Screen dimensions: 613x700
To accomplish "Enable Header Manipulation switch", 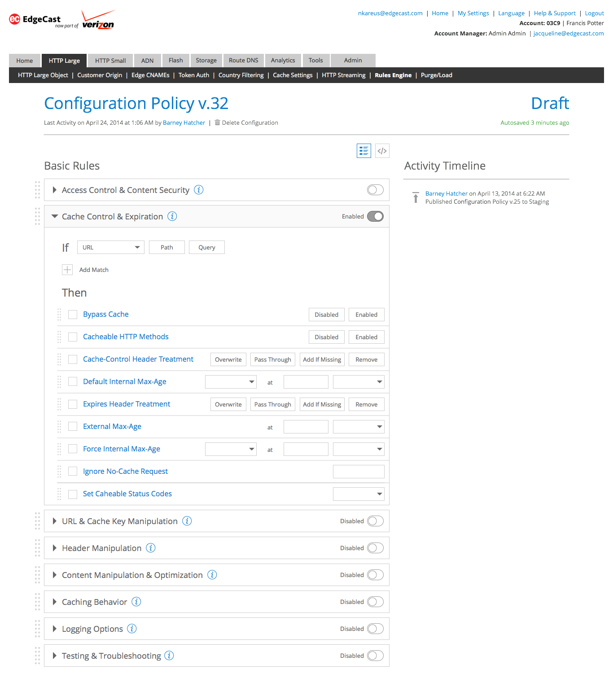I will tap(375, 548).
